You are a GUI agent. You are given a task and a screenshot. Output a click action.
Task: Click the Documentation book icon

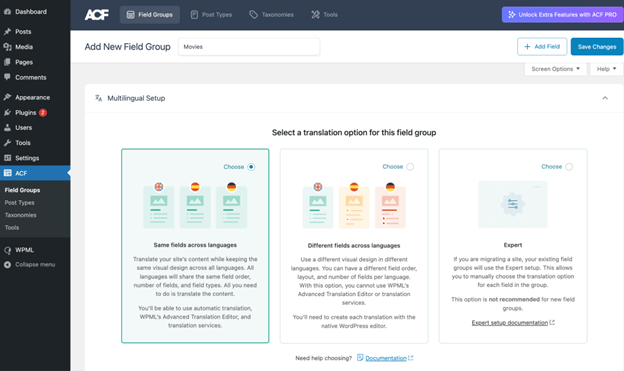coord(360,357)
